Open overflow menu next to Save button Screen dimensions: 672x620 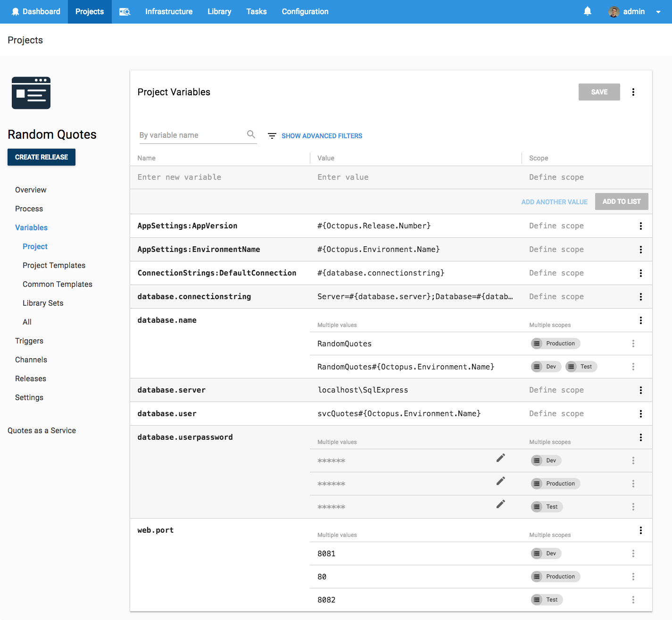[633, 92]
